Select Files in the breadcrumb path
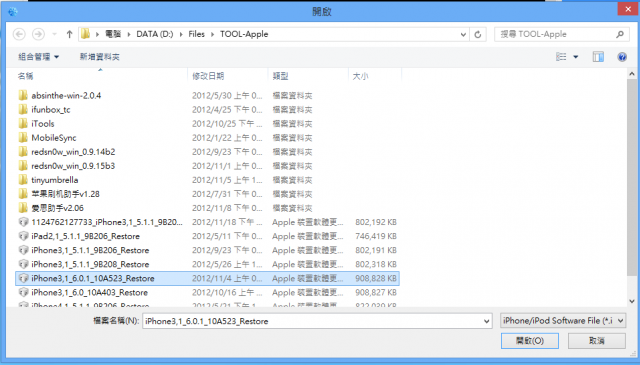This screenshot has height=365, width=640. (x=196, y=34)
